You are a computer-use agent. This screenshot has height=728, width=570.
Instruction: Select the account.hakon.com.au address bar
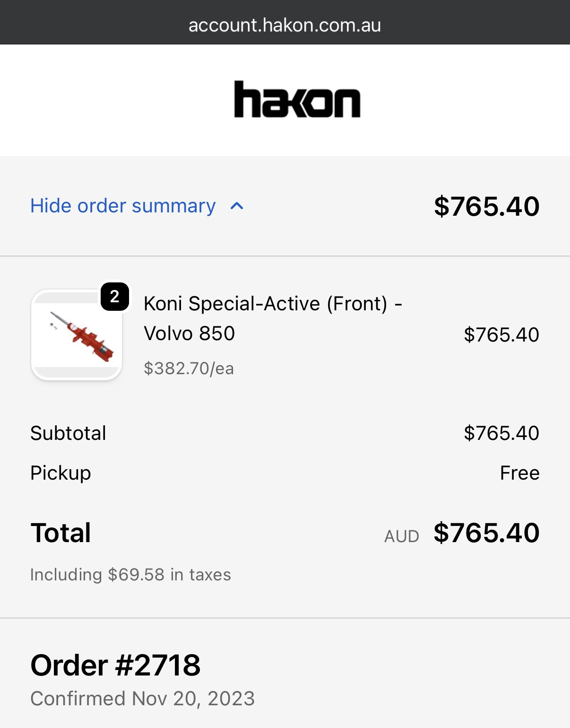click(x=285, y=25)
